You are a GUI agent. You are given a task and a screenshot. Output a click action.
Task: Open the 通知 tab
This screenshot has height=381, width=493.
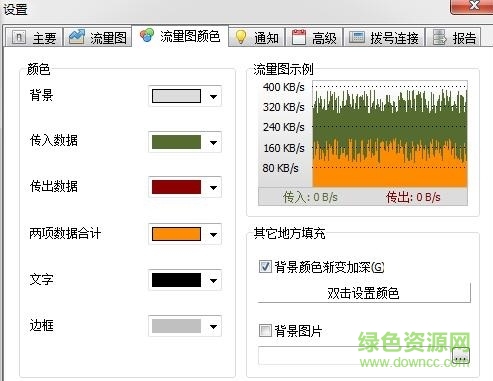click(257, 37)
